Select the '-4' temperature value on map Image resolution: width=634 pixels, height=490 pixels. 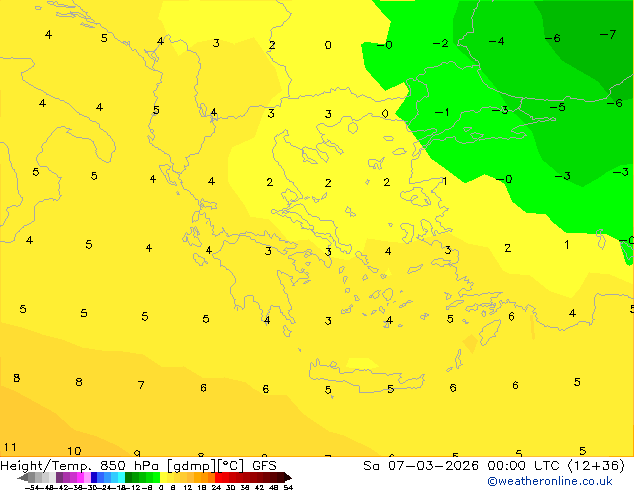coord(496,41)
